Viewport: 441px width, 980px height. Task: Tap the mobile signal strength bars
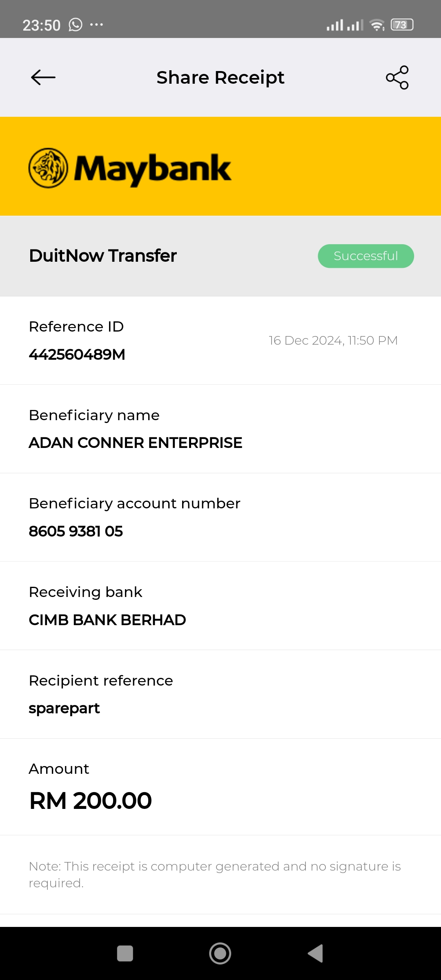point(344,25)
